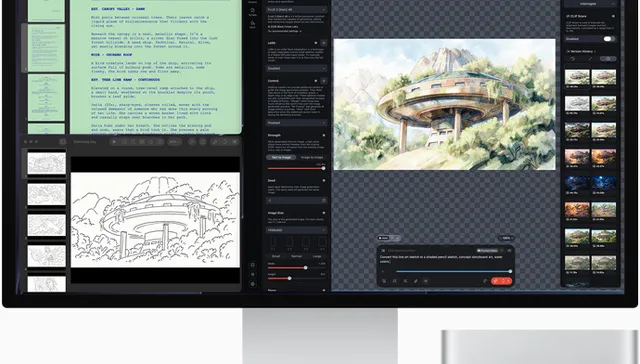Select the highlighted page thumbnail in script window
This screenshot has height=364, width=640.
tap(46, 48)
